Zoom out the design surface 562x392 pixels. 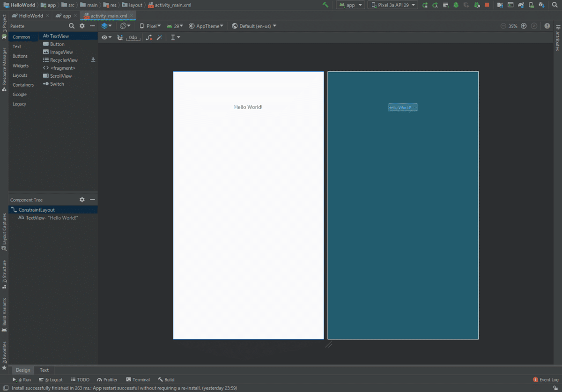[503, 26]
